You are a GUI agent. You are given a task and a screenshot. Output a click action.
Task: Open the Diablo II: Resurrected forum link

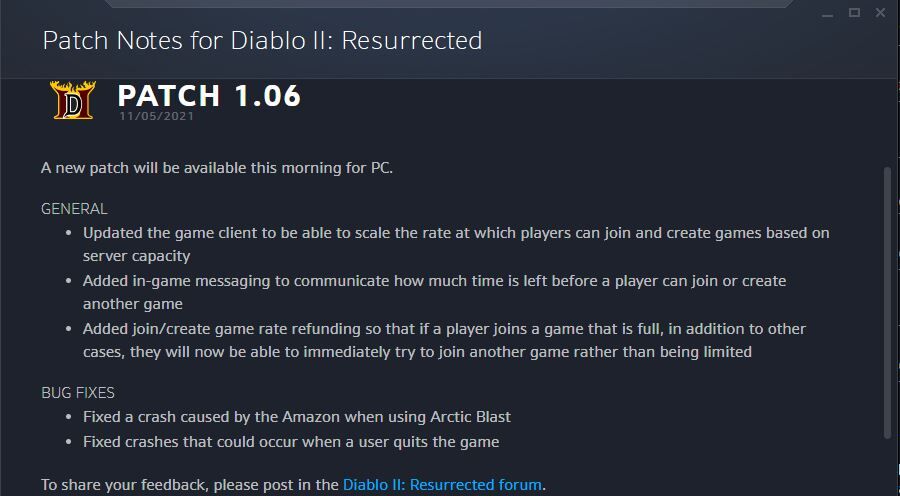[x=442, y=485]
